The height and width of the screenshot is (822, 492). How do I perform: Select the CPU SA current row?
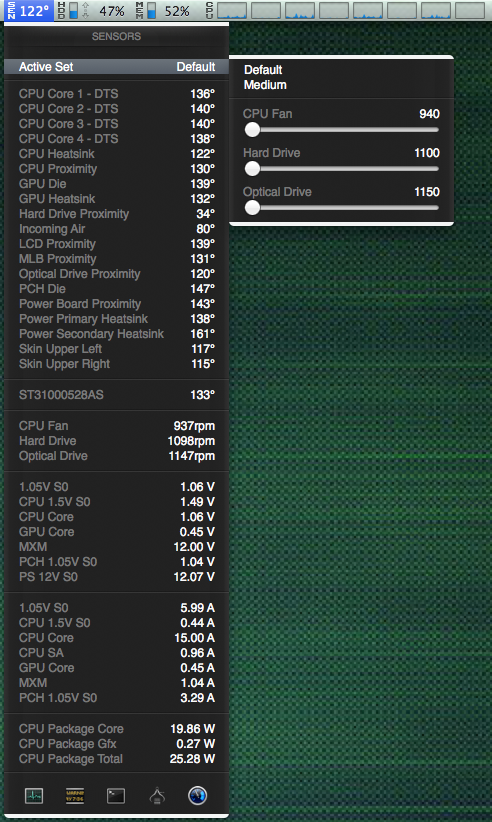tap(116, 653)
